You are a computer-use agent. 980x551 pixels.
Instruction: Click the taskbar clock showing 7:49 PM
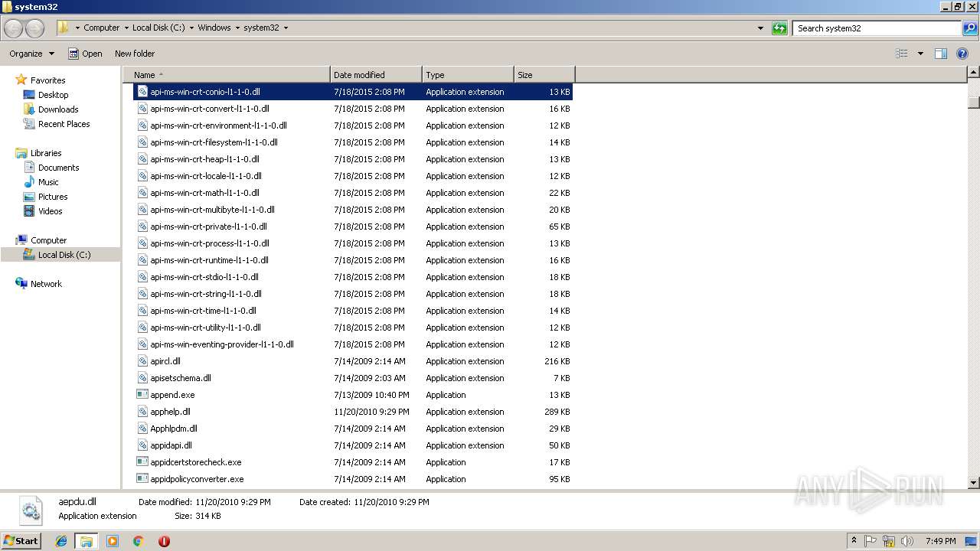(940, 541)
